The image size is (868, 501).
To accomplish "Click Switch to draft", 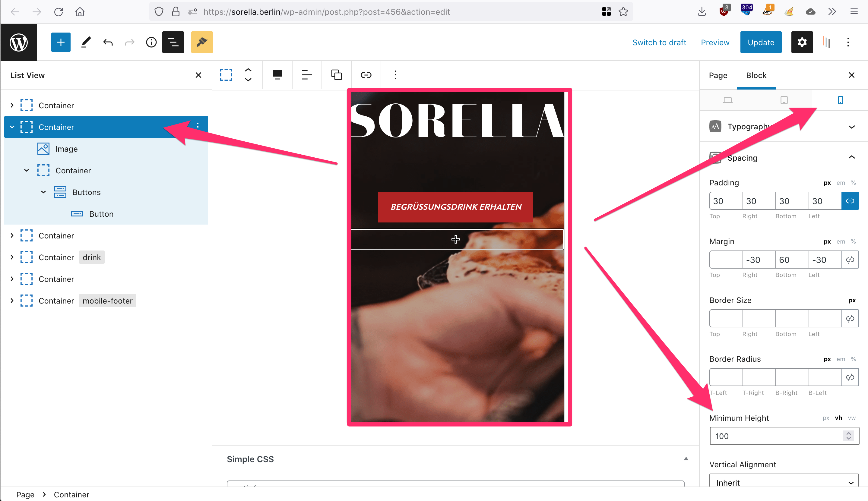I will [659, 42].
